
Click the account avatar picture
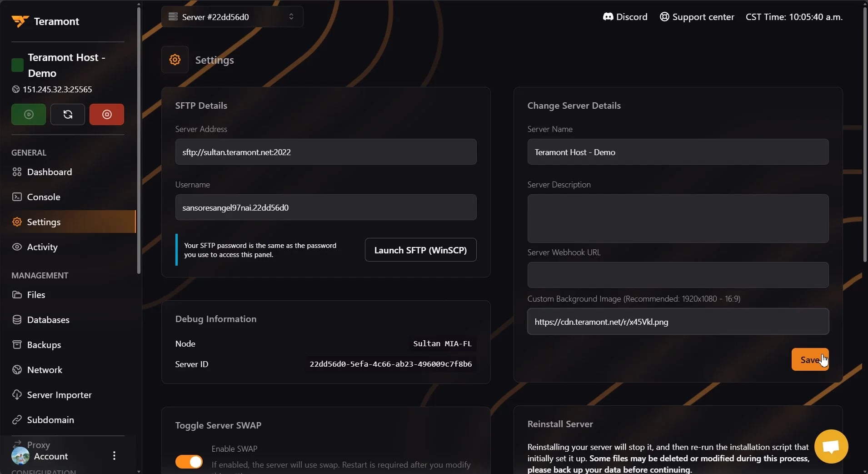(20, 456)
